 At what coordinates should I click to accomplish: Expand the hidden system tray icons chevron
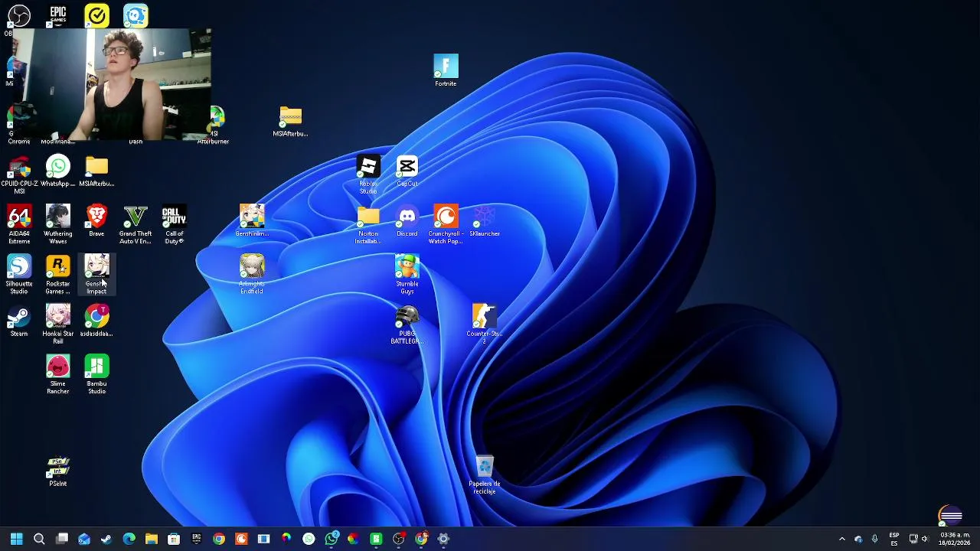point(842,539)
